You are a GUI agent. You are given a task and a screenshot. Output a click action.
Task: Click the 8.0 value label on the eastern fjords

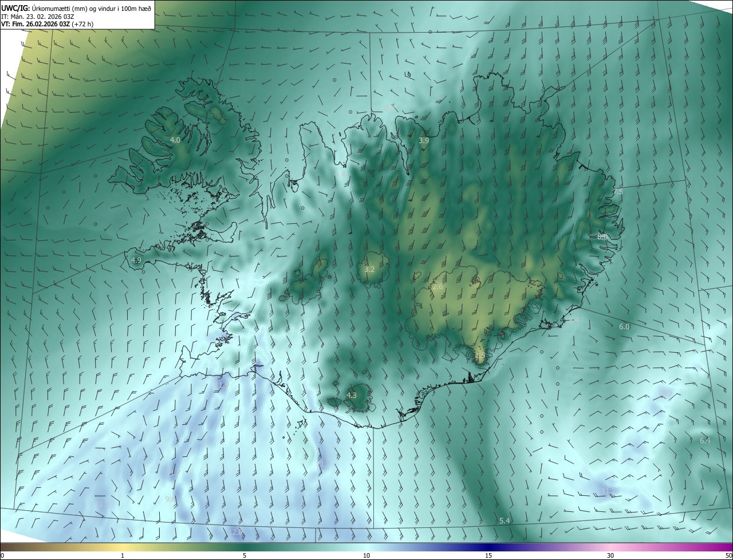(602, 236)
